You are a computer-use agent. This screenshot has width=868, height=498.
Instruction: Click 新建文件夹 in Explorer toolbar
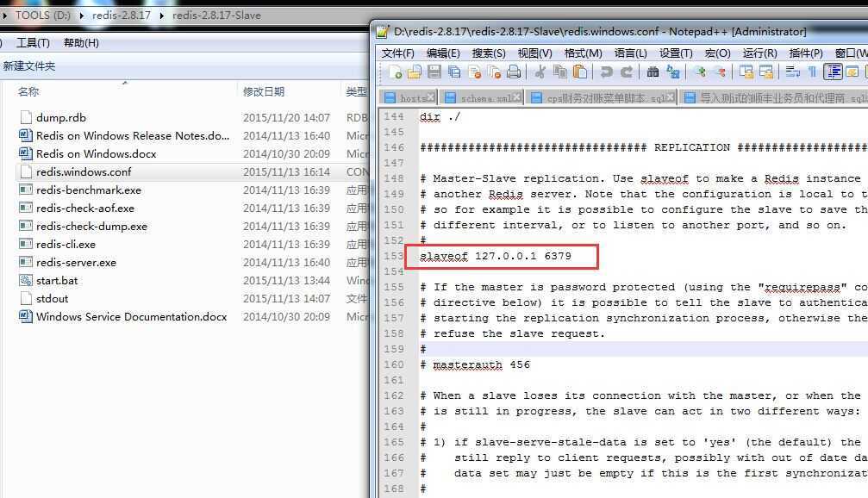pyautogui.click(x=28, y=66)
